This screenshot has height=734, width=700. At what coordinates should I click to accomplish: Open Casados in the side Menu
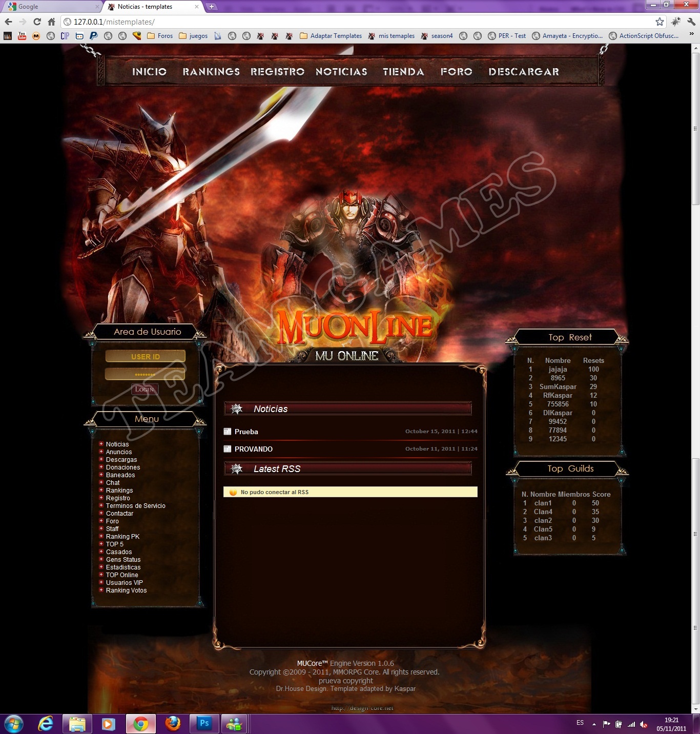pos(119,552)
